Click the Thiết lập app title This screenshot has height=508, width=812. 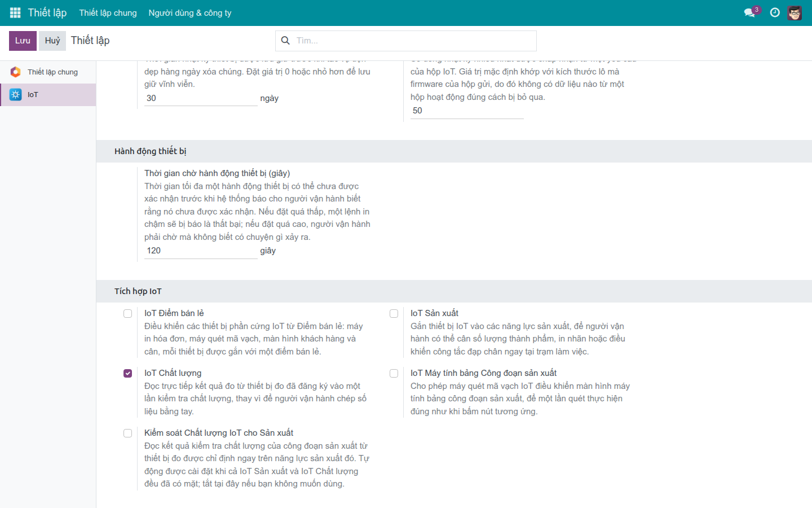[x=47, y=12]
